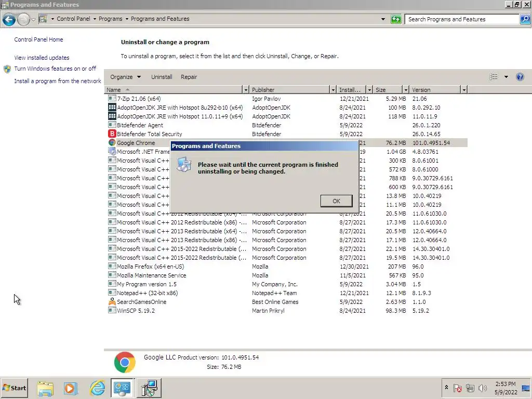Click the Control Panel taskbar button
The image size is (532, 399).
coord(122,388)
